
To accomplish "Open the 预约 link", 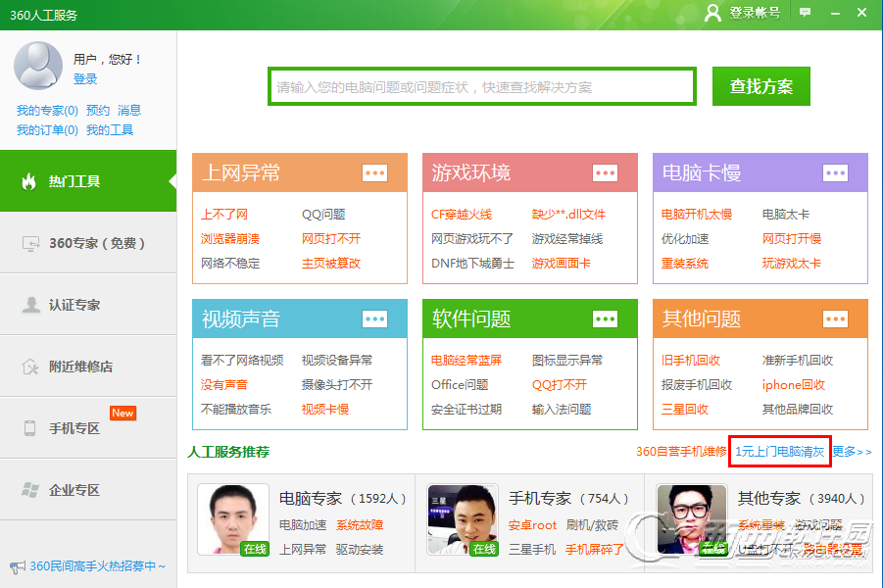I will click(x=97, y=111).
